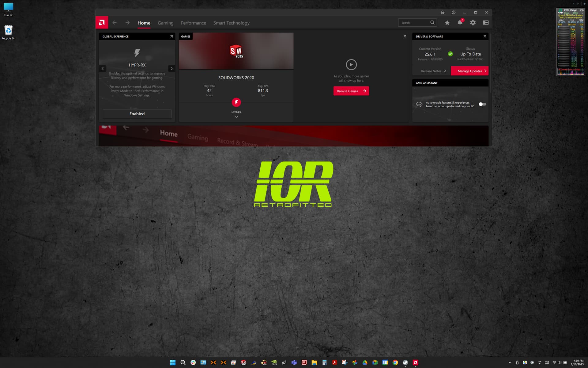Click the SOLIDWORKS 2020 title
Viewport: 588px width, 368px height.
[236, 78]
